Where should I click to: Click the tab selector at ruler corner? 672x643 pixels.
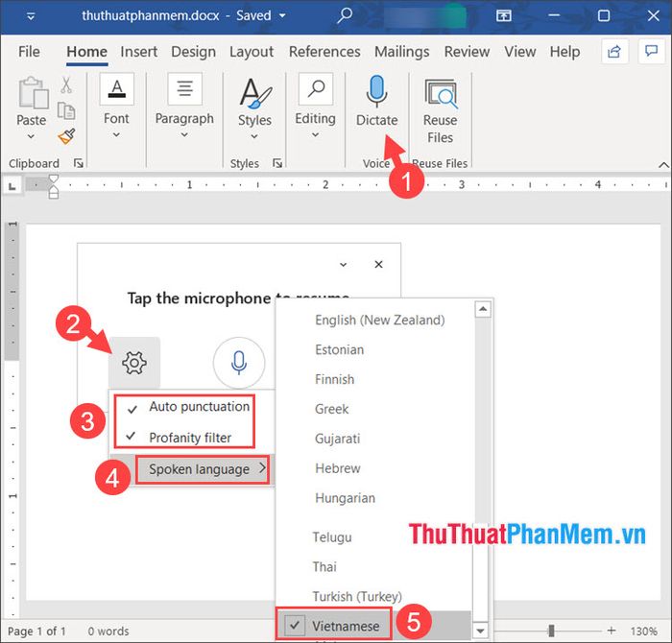[x=12, y=186]
